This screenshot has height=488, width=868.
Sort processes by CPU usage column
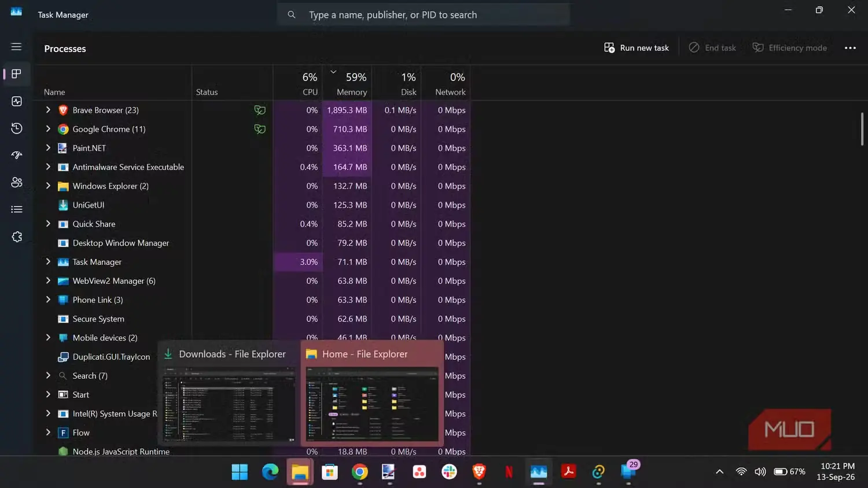tap(297, 83)
